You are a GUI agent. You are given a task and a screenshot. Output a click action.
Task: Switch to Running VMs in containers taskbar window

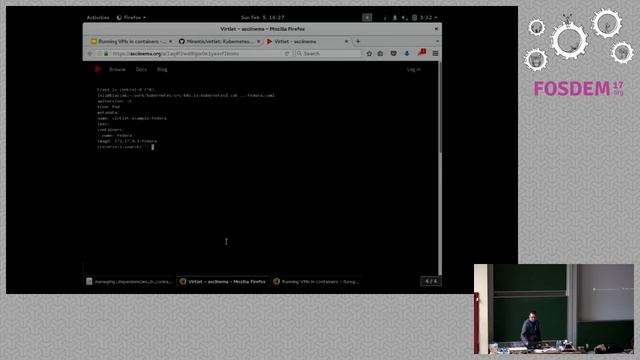[316, 282]
